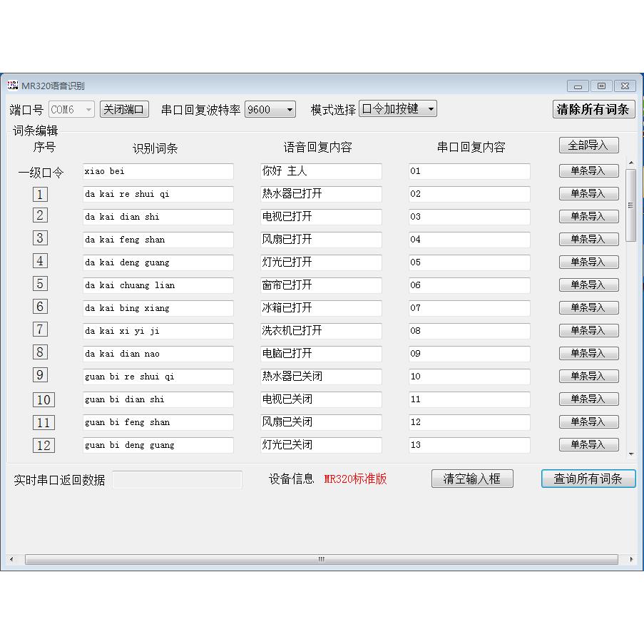644x644 pixels.
Task: Minimize the MR320语音识别 window
Action: (578, 86)
